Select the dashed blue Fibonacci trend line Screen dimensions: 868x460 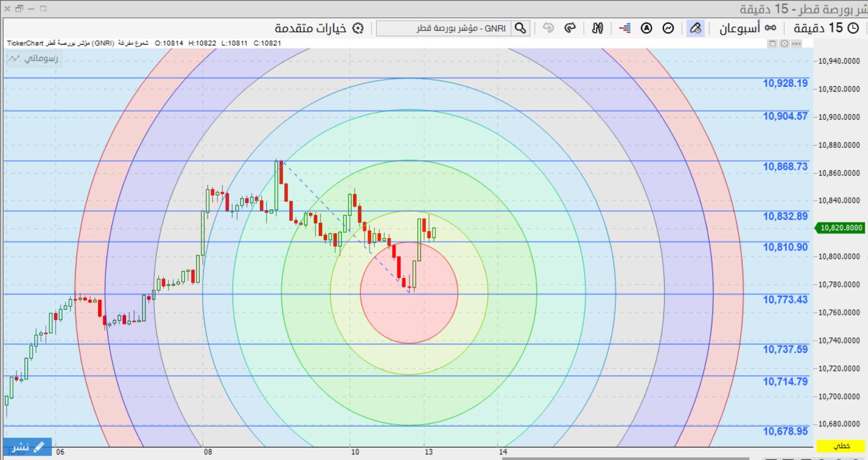345,226
